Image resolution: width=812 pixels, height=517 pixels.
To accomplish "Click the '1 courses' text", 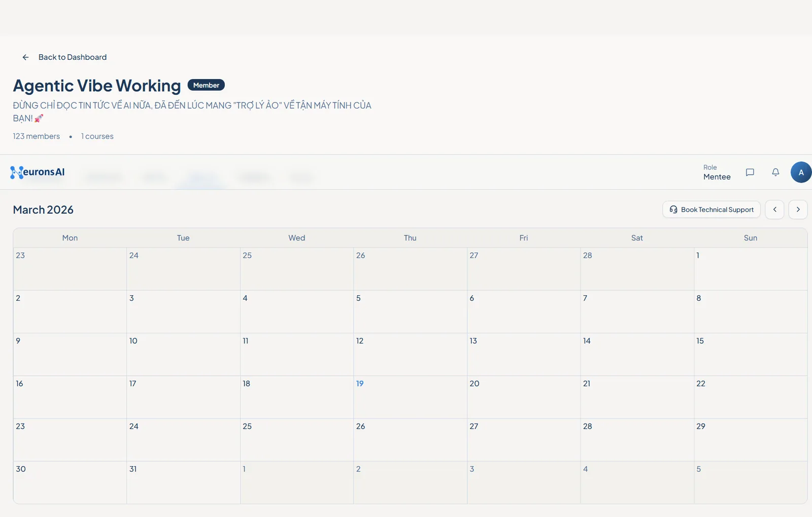I will [x=97, y=136].
